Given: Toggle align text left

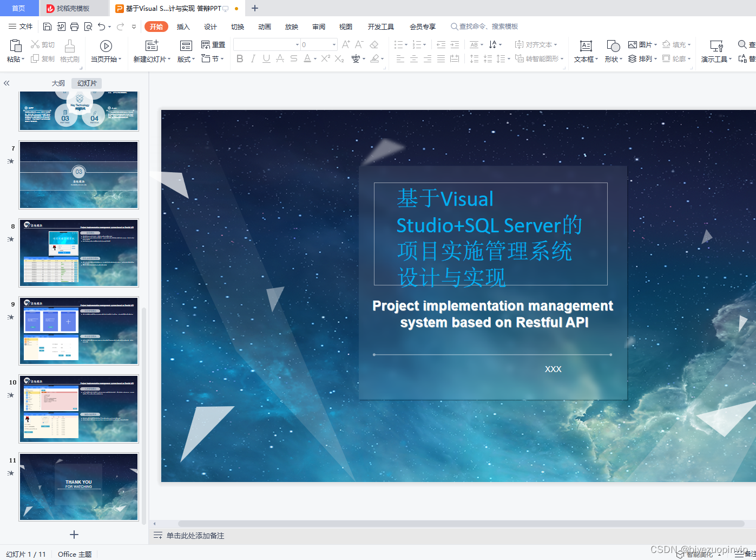Looking at the screenshot, I should (400, 58).
